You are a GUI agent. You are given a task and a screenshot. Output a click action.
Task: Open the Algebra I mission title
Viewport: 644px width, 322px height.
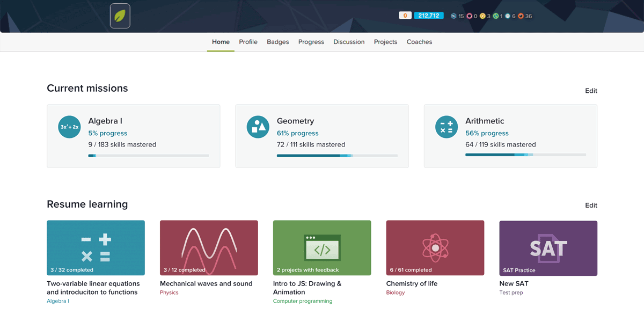105,121
